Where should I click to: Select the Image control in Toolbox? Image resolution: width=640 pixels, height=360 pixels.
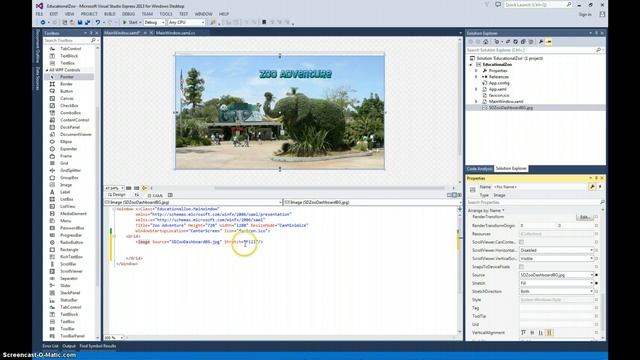(x=69, y=185)
